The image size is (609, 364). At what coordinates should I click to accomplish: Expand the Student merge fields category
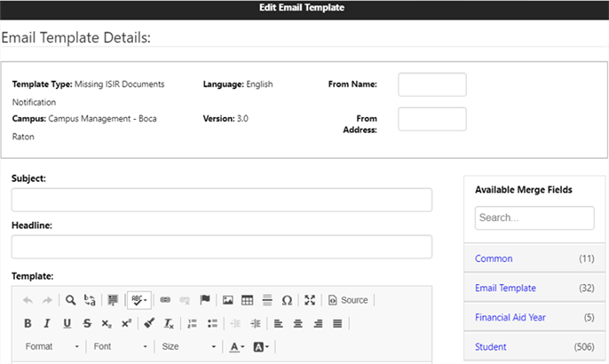[534, 346]
